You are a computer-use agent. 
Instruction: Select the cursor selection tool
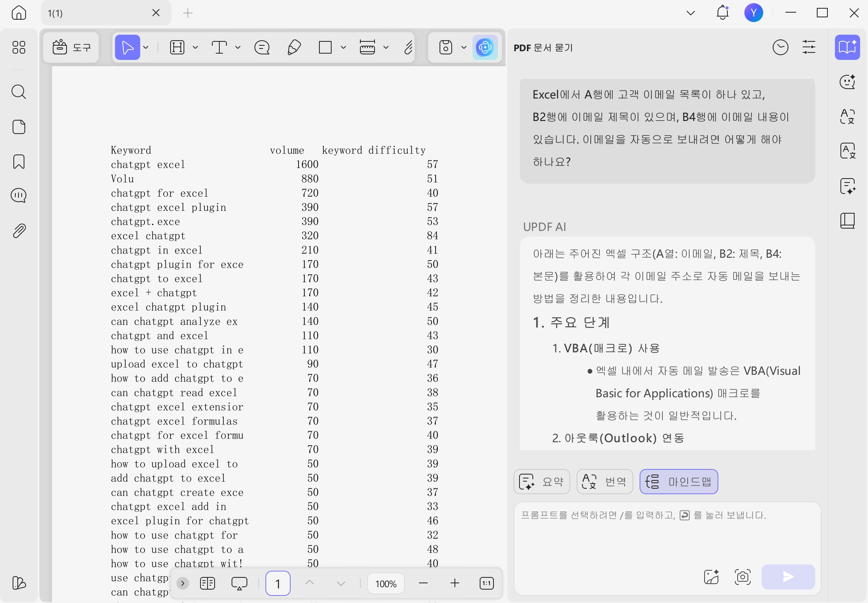[128, 47]
